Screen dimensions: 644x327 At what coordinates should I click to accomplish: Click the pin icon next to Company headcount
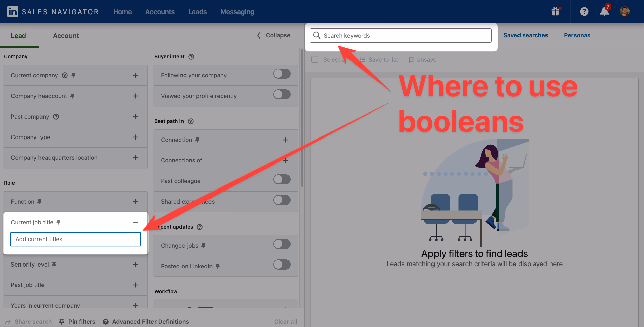[72, 96]
